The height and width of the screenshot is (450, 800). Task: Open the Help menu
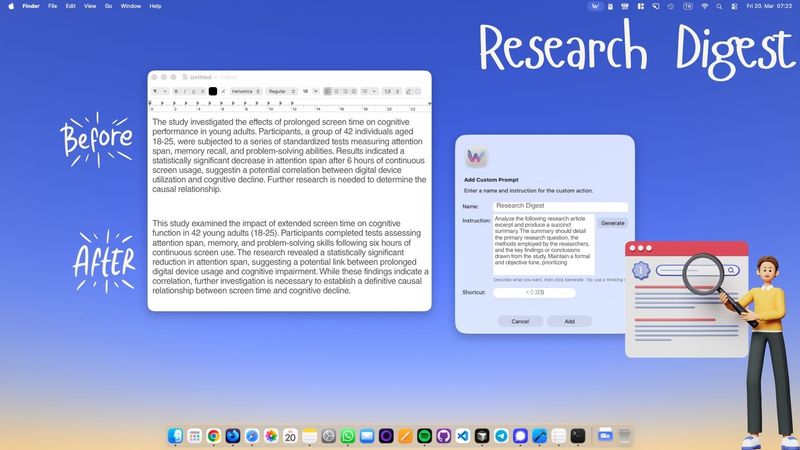tap(155, 6)
